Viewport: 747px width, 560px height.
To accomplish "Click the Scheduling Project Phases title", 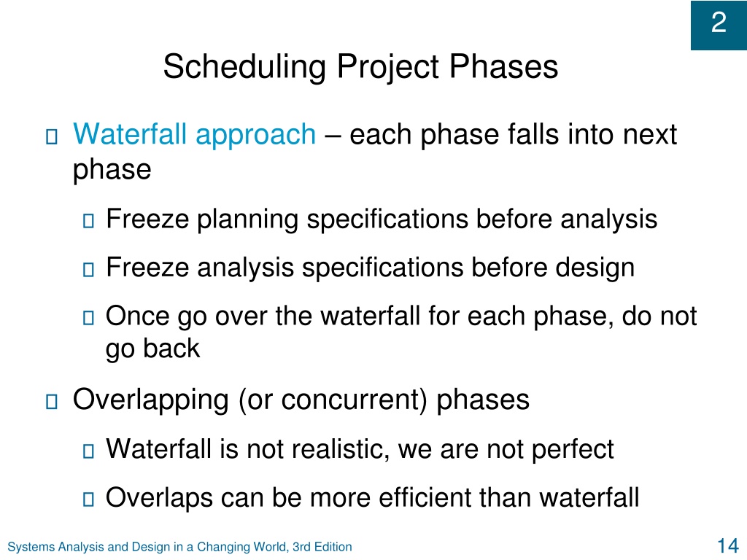I will click(x=360, y=66).
